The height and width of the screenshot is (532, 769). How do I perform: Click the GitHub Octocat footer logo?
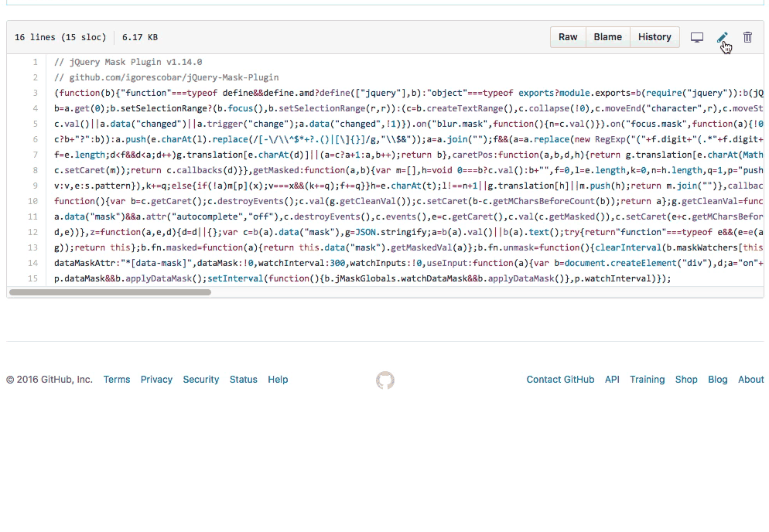coord(385,380)
